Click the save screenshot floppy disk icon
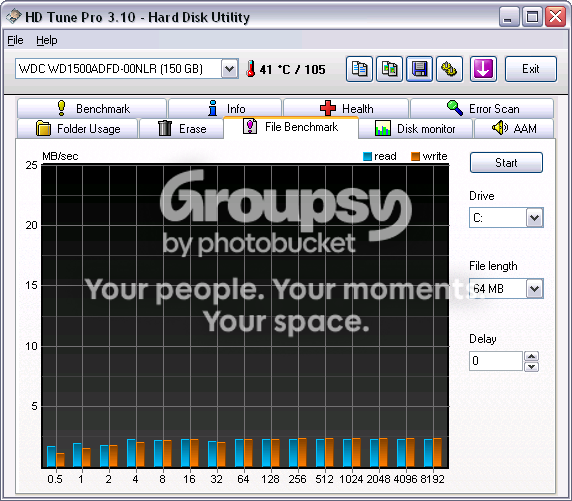Image resolution: width=572 pixels, height=501 pixels. coord(420,69)
